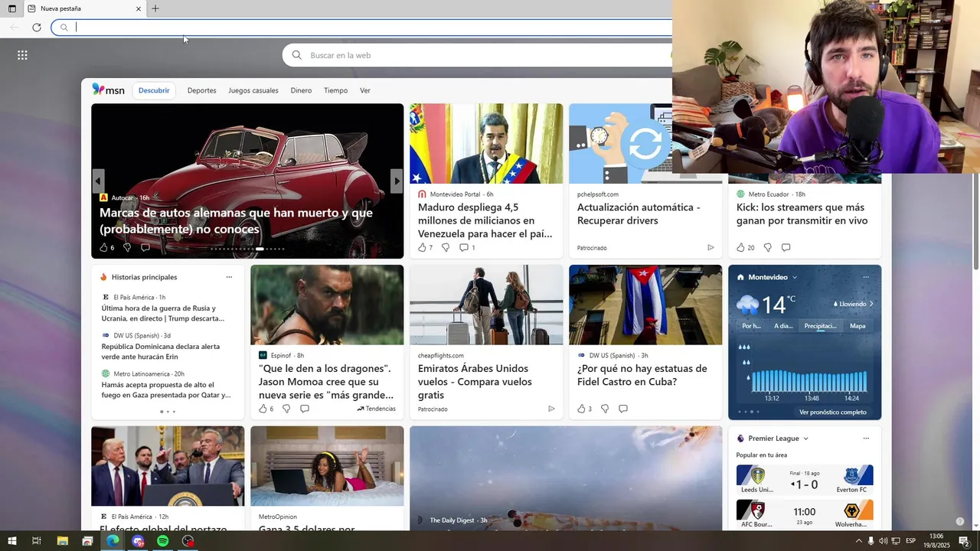Comment on the Fidel Castro article
980x551 pixels.
point(623,409)
